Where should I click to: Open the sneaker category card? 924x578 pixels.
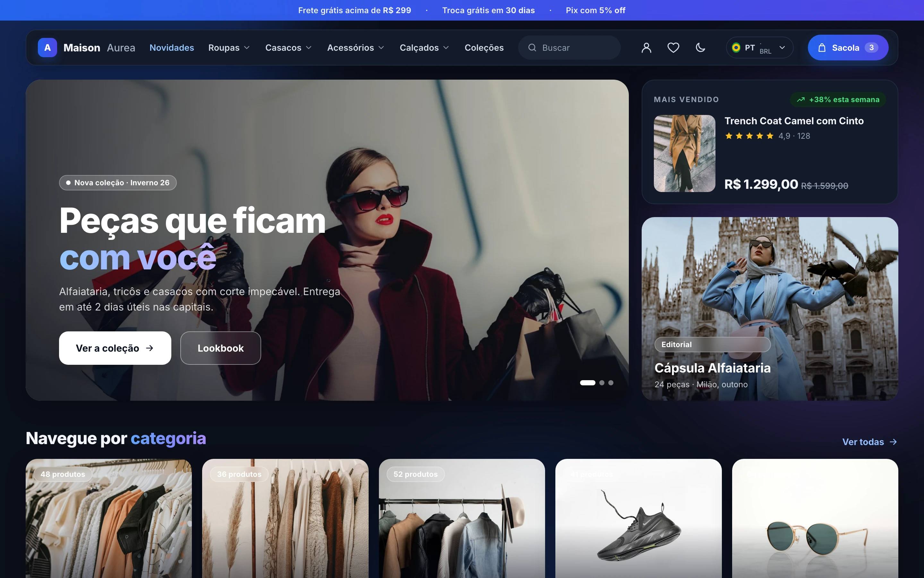pyautogui.click(x=638, y=518)
